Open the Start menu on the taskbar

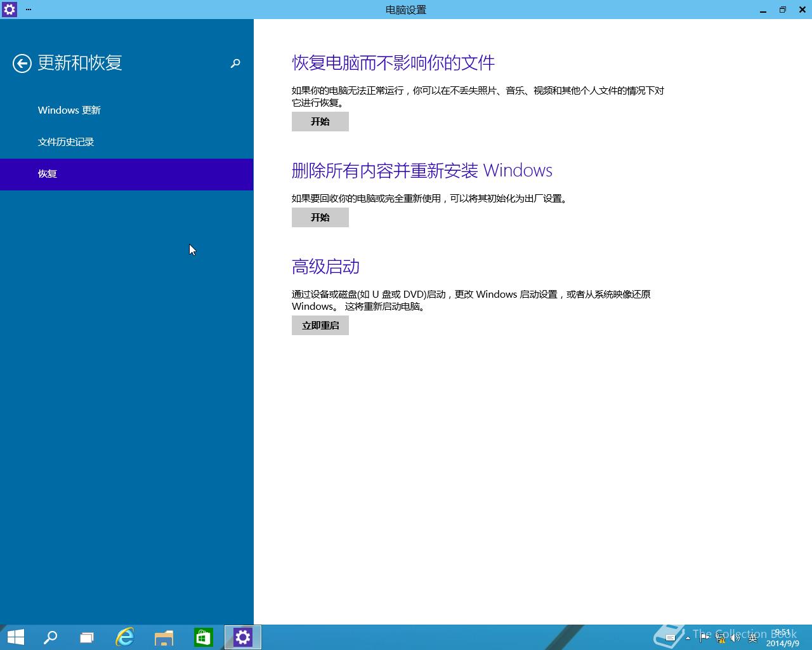(x=15, y=637)
